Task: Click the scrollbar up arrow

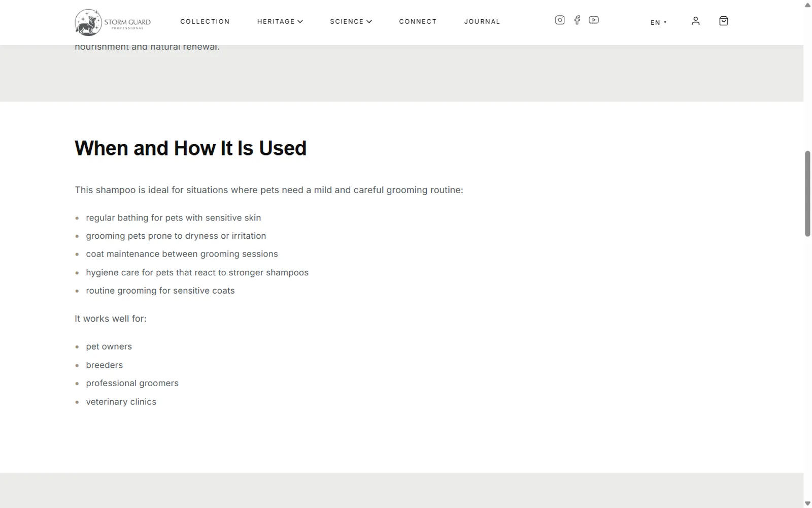Action: coord(807,5)
